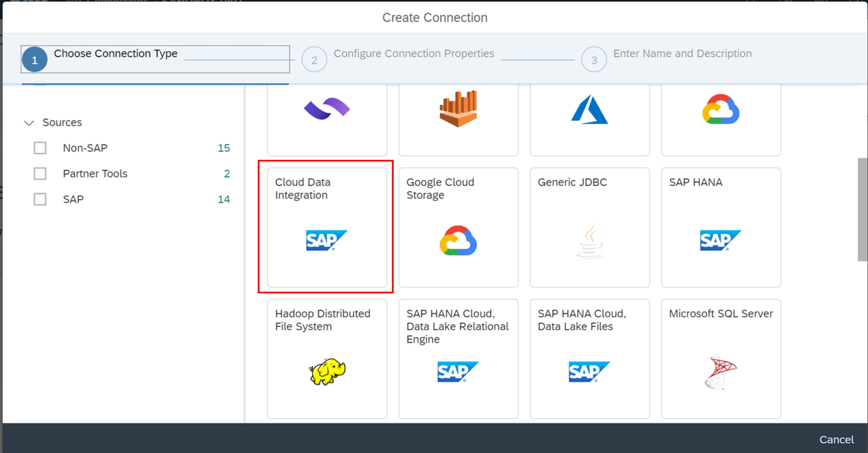Viewport: 868px width, 453px height.
Task: Cancel the Create Connection dialog
Action: tap(836, 439)
